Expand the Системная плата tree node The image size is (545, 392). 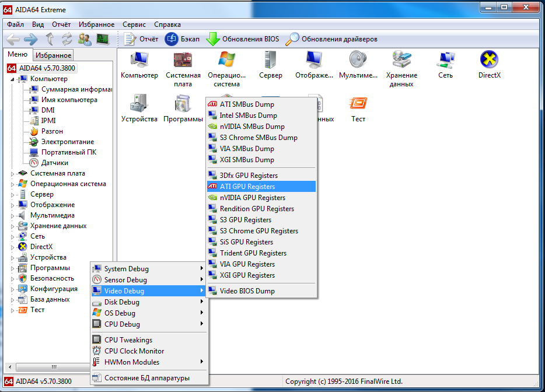click(x=12, y=174)
